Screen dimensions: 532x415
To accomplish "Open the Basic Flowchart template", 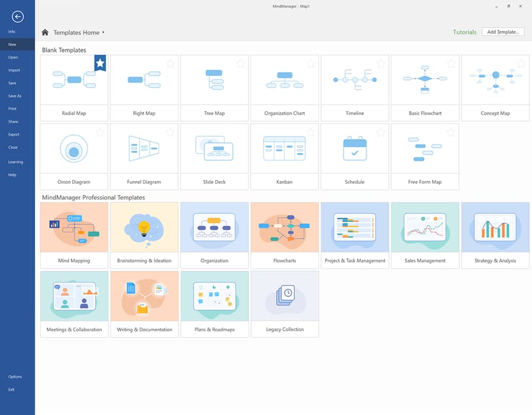I will (x=425, y=84).
